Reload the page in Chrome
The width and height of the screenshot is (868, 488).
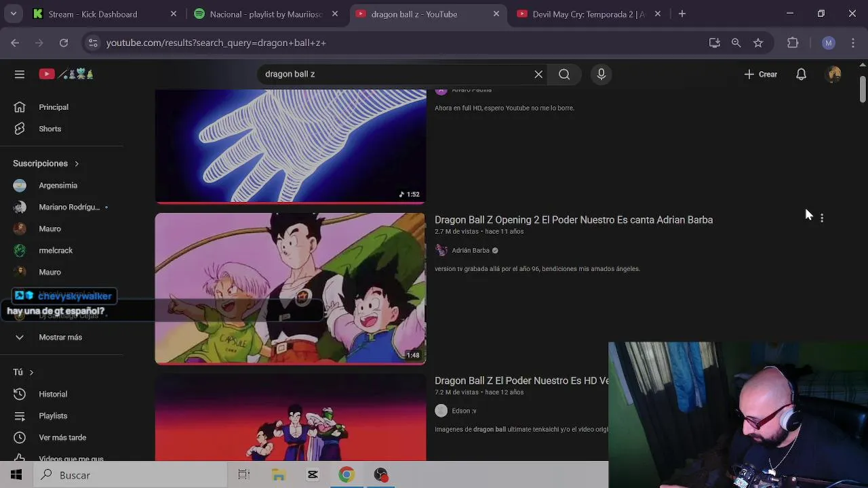[x=64, y=43]
